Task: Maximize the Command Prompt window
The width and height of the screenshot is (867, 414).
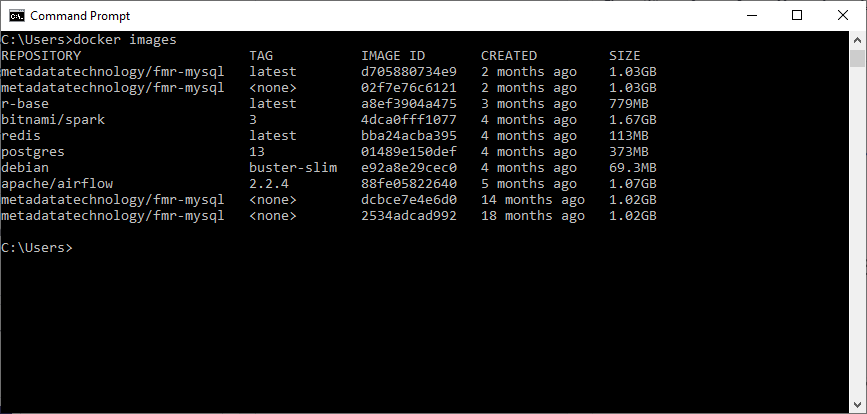Action: point(797,16)
